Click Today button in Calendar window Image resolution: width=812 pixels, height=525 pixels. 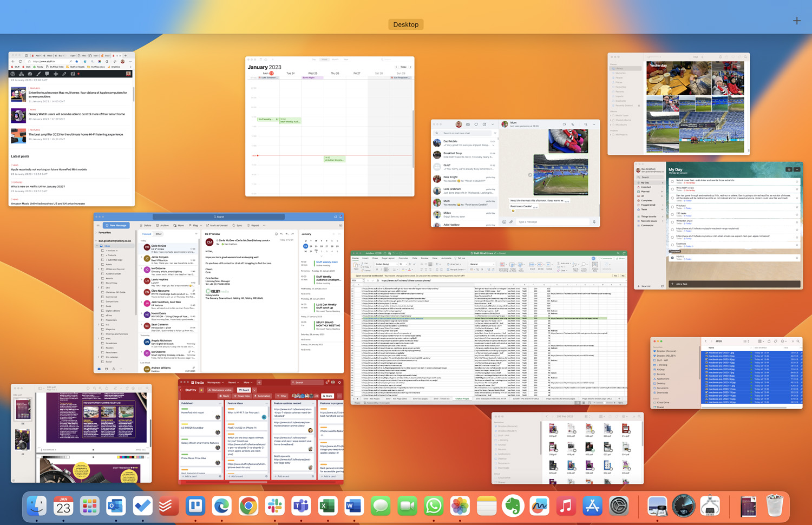click(x=403, y=67)
